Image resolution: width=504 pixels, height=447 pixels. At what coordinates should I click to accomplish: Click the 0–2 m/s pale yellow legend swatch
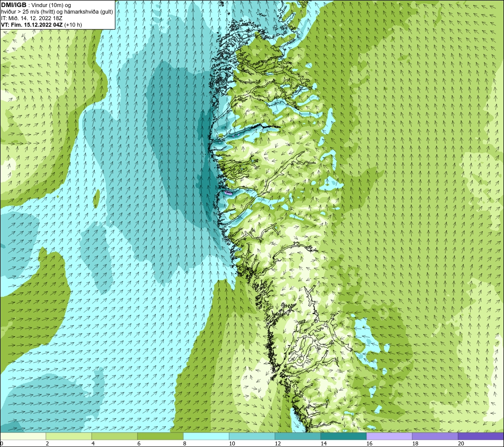click(23, 436)
